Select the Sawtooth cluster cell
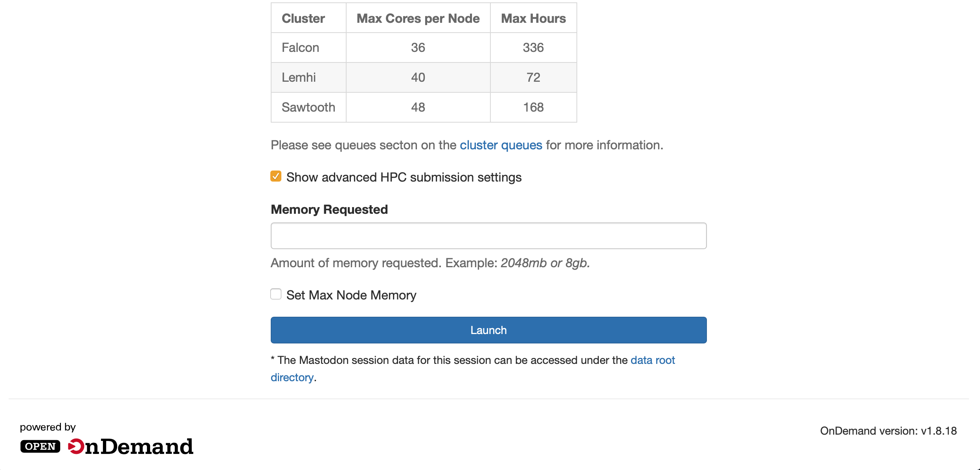The height and width of the screenshot is (470, 980). coord(308,107)
